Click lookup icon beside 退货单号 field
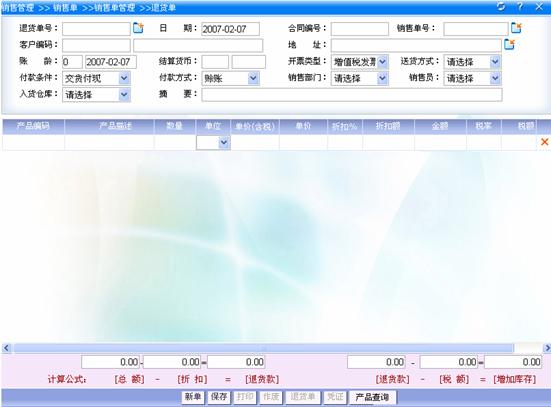551x407 pixels. 138,28
